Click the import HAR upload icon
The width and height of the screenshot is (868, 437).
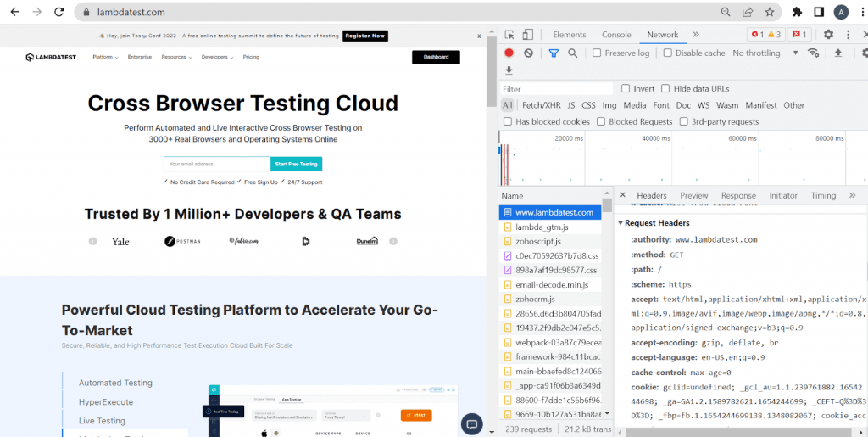[838, 53]
